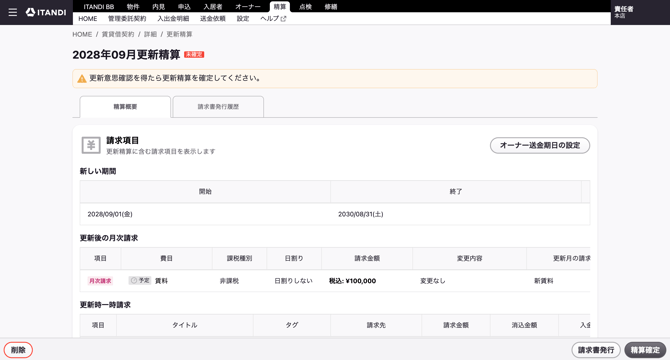Open ヘルプ external link

pos(273,19)
